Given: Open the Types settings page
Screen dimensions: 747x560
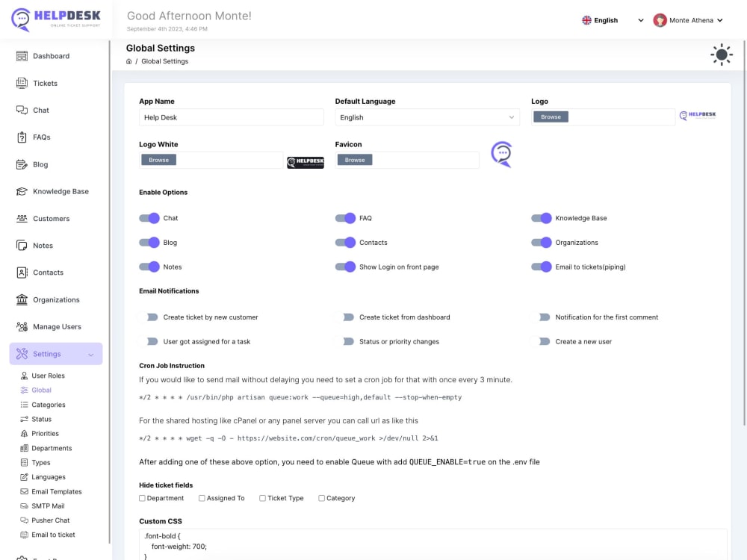Looking at the screenshot, I should [41, 462].
